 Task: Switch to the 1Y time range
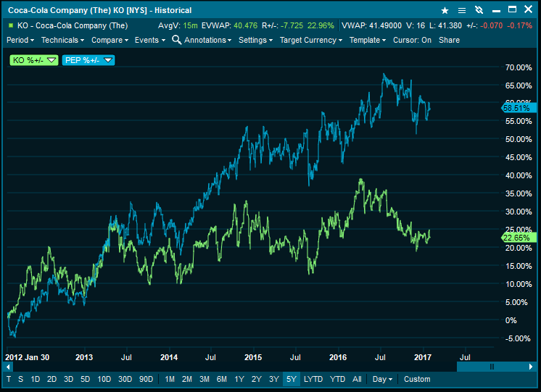click(x=239, y=379)
